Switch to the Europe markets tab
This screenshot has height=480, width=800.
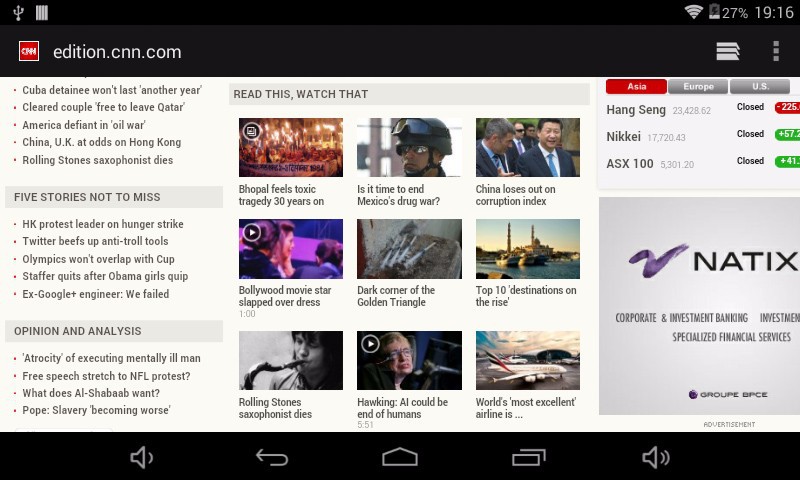point(698,87)
